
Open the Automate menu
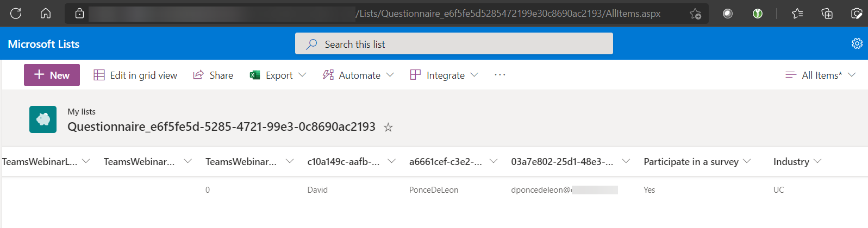tap(358, 75)
